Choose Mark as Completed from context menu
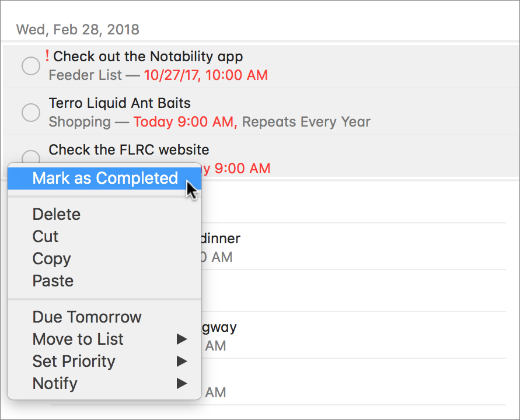 [104, 178]
